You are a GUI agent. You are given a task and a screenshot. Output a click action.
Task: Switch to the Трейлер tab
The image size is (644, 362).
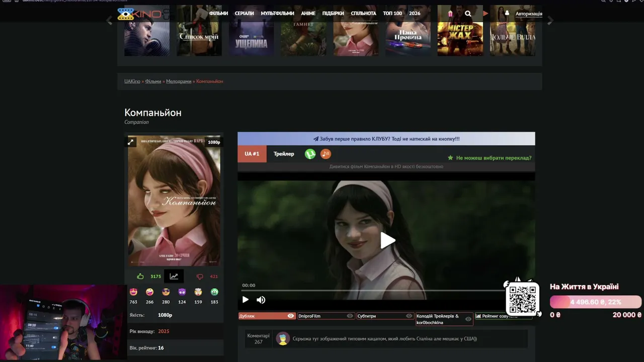click(284, 154)
